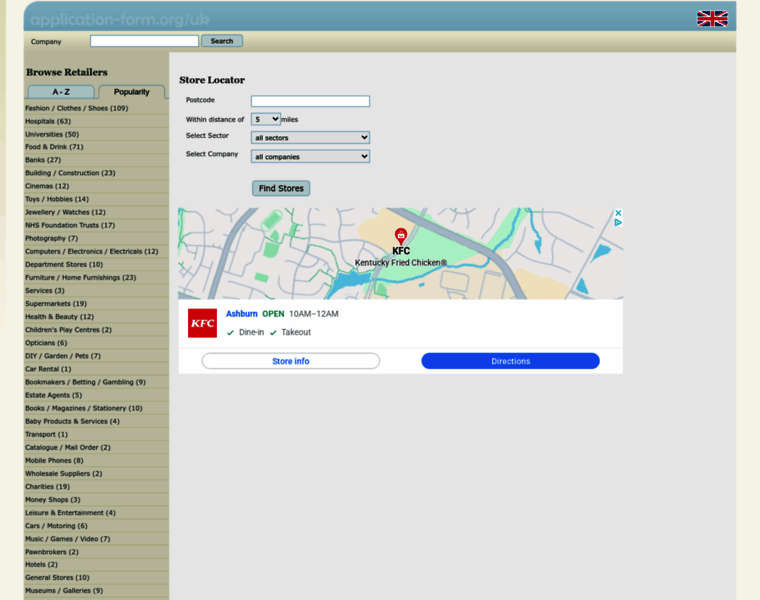The width and height of the screenshot is (760, 600).
Task: Focus the Postcode input field
Action: [x=310, y=101]
